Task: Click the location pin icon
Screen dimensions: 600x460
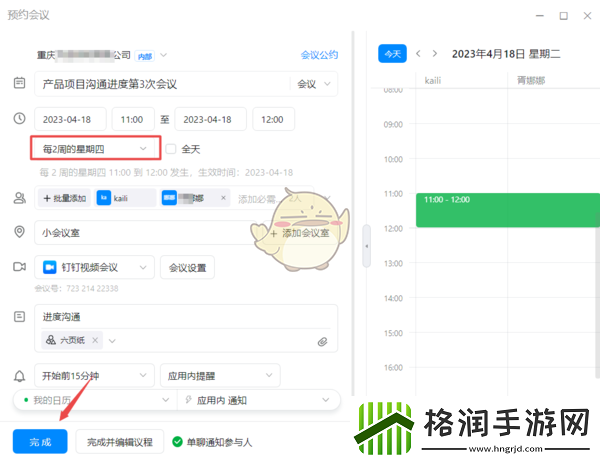Action: coord(20,232)
